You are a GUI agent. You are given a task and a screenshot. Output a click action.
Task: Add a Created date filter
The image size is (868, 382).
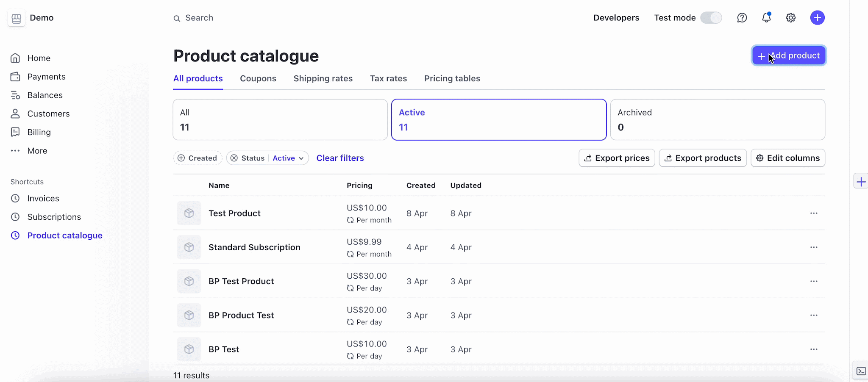198,158
